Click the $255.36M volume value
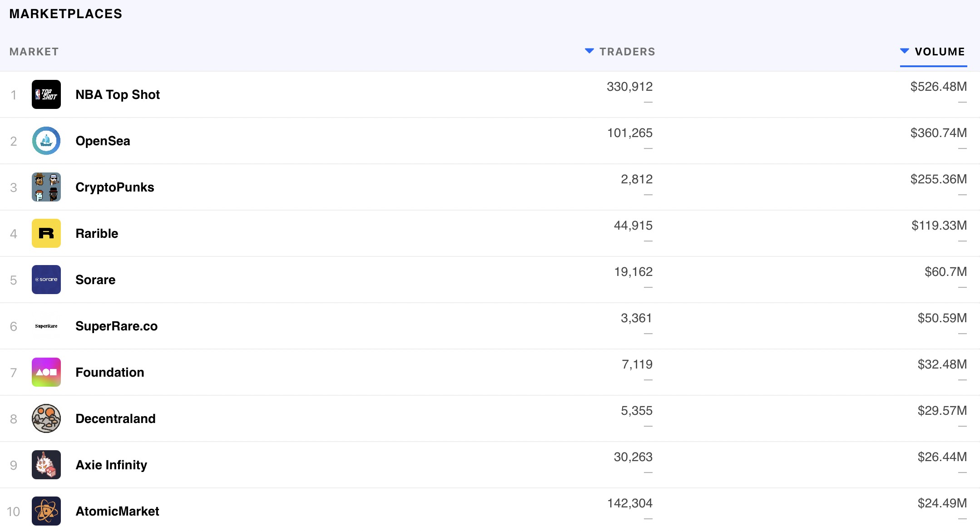Image resolution: width=980 pixels, height=531 pixels. point(939,179)
